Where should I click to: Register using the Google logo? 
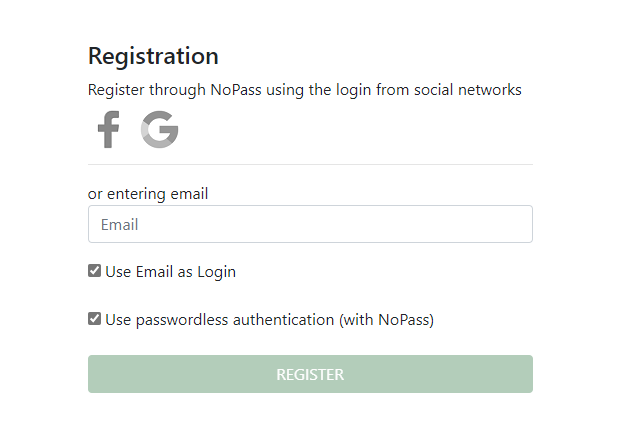coord(159,130)
